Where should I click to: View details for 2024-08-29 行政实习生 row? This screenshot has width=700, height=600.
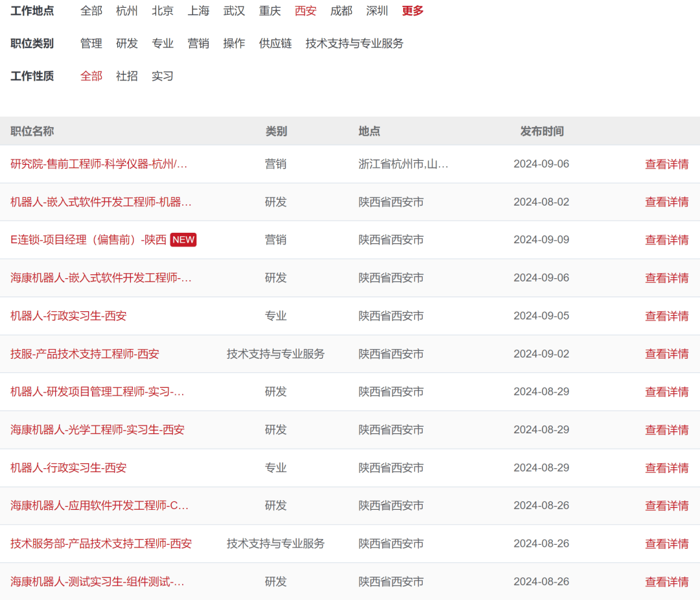coord(666,468)
